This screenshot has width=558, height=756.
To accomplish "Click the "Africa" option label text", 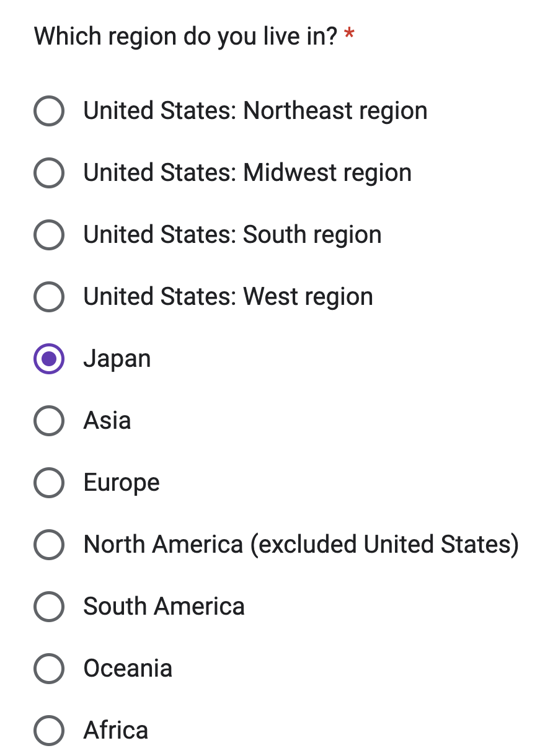I will [x=116, y=731].
